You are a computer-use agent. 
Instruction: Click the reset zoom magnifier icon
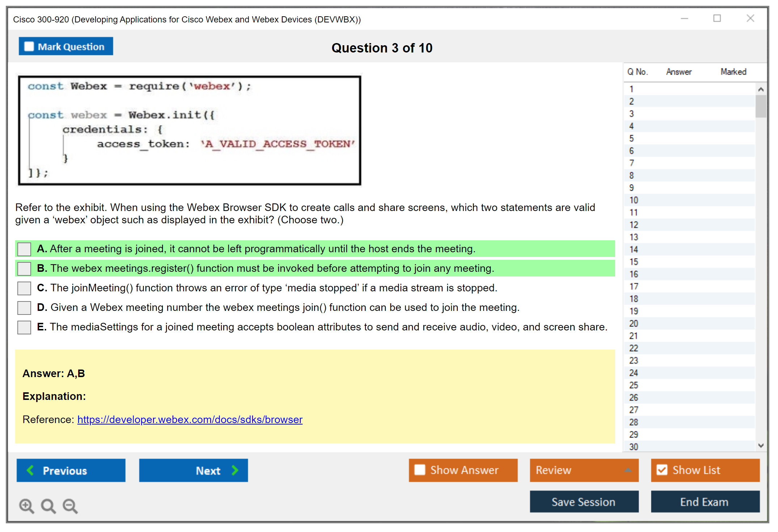(x=48, y=506)
